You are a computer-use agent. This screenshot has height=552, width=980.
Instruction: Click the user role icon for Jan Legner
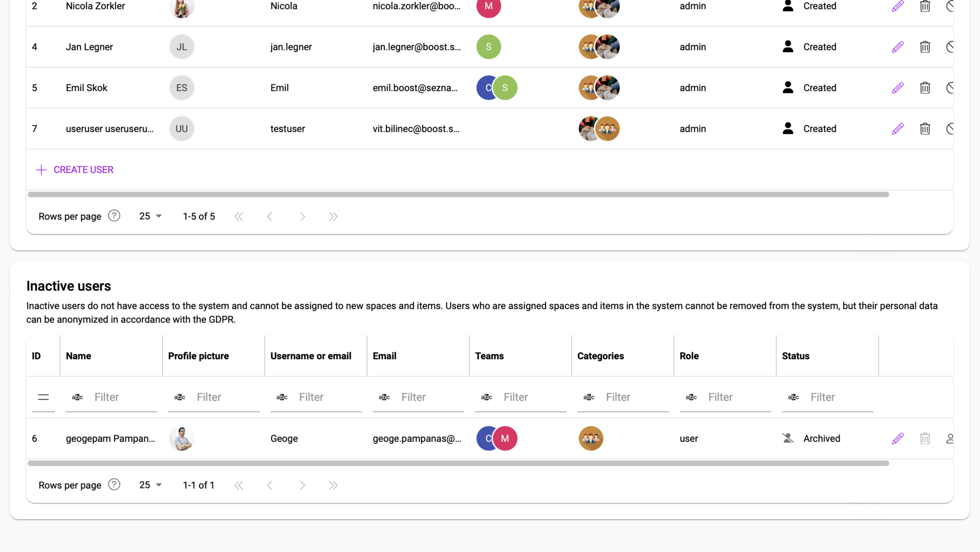[787, 46]
